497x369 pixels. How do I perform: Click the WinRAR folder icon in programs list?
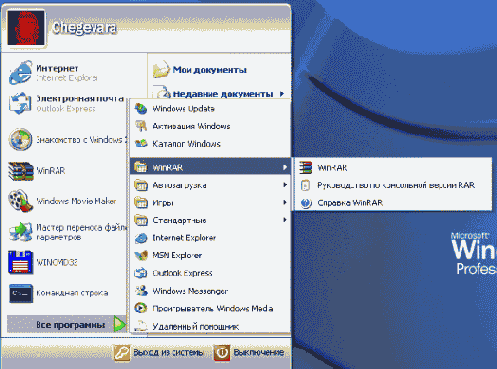141,167
